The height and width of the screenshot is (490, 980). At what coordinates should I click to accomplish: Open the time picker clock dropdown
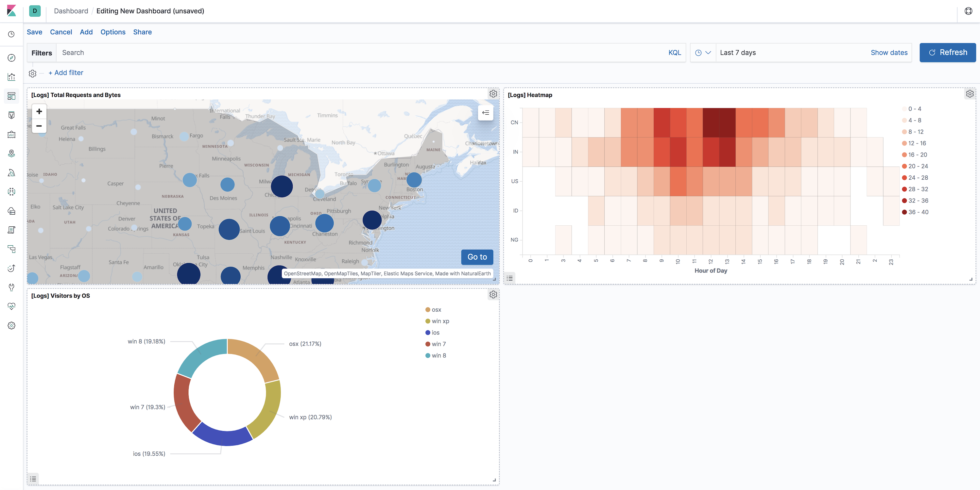coord(703,53)
